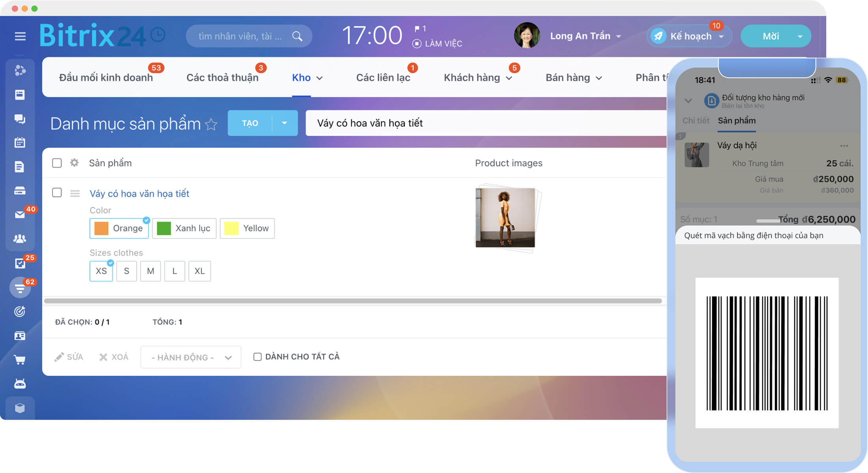The width and height of the screenshot is (868, 473).
Task: Open the online store cart icon
Action: (20, 359)
